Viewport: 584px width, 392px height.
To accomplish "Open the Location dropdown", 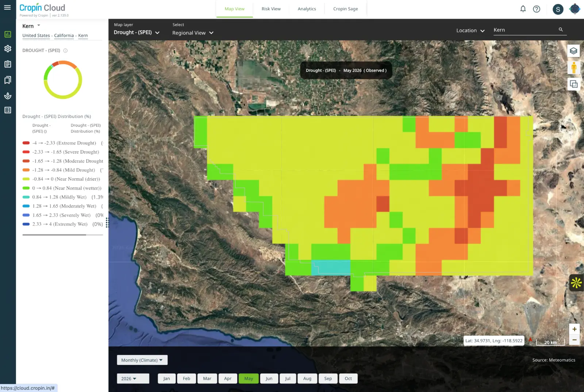I will tap(470, 31).
